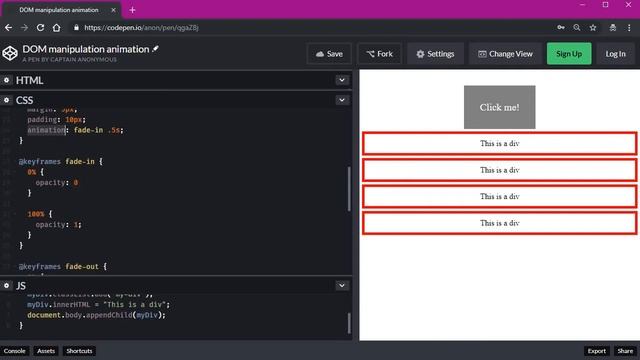Fork this pen
This screenshot has width=640, height=360.
[380, 53]
